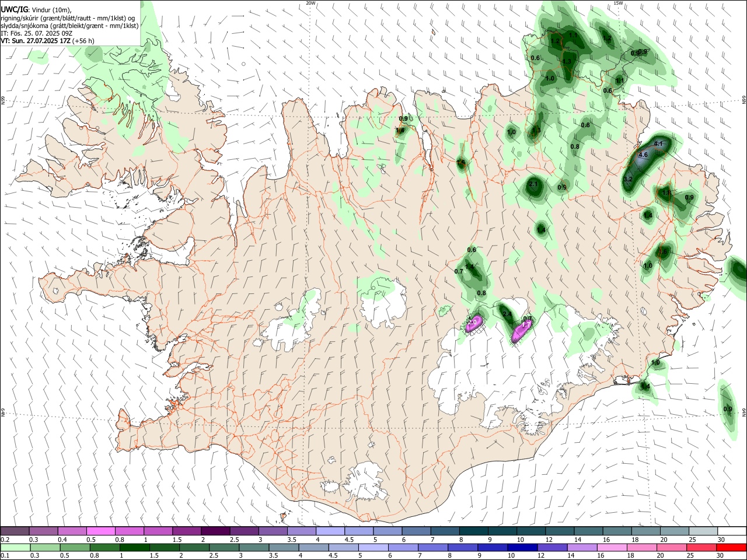
Task: Click the 3.2 precipitation value on the map
Action: (628, 179)
